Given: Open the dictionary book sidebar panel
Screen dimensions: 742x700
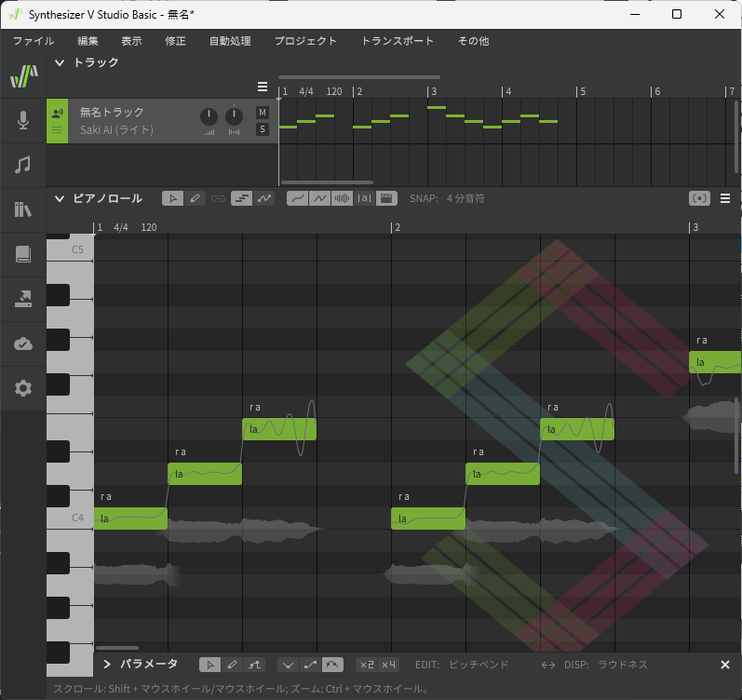Looking at the screenshot, I should [23, 254].
